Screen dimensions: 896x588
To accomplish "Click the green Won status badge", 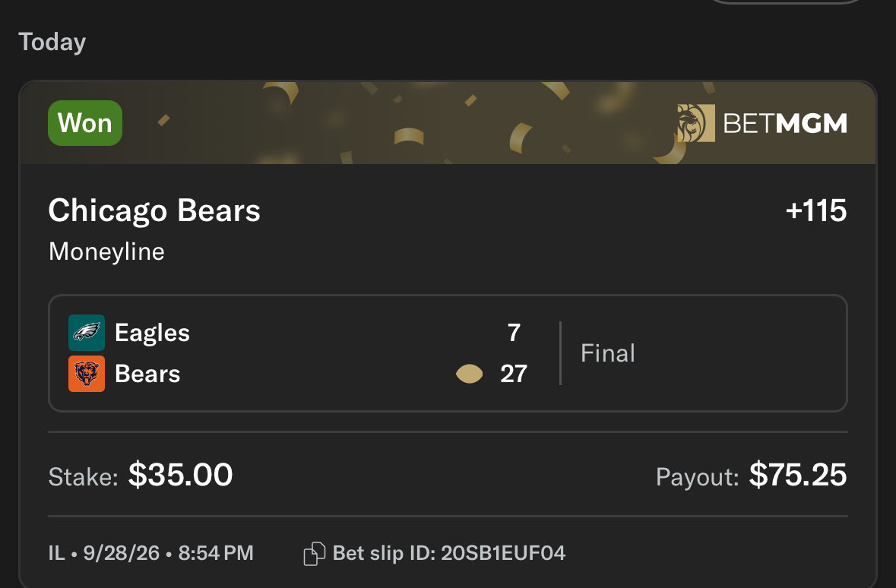I will point(85,123).
